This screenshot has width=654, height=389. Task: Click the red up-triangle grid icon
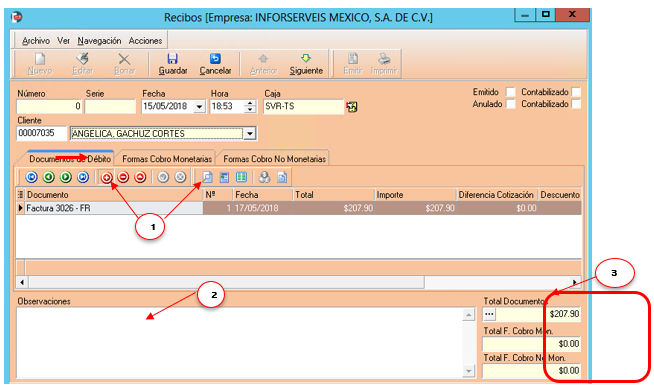click(x=141, y=177)
